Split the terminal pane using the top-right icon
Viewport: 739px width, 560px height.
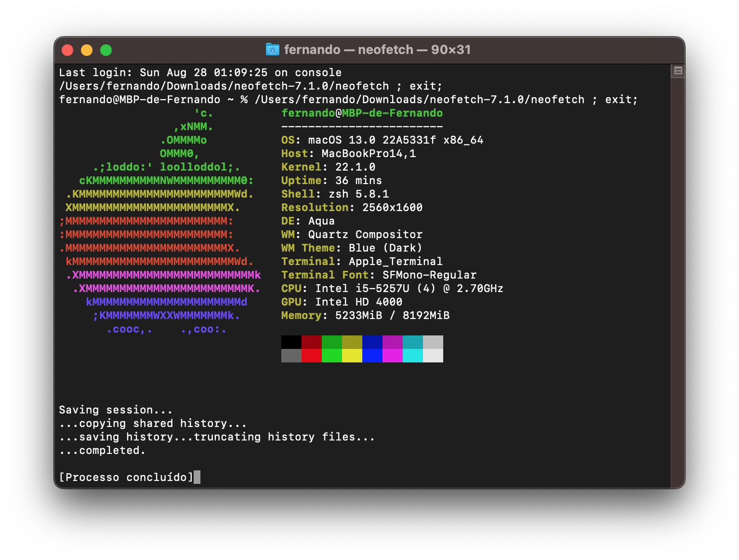point(678,71)
